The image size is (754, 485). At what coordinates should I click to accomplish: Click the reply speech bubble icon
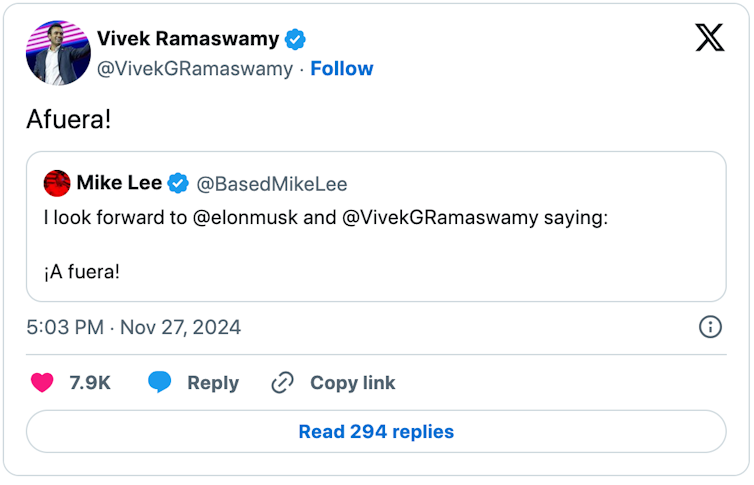(159, 382)
